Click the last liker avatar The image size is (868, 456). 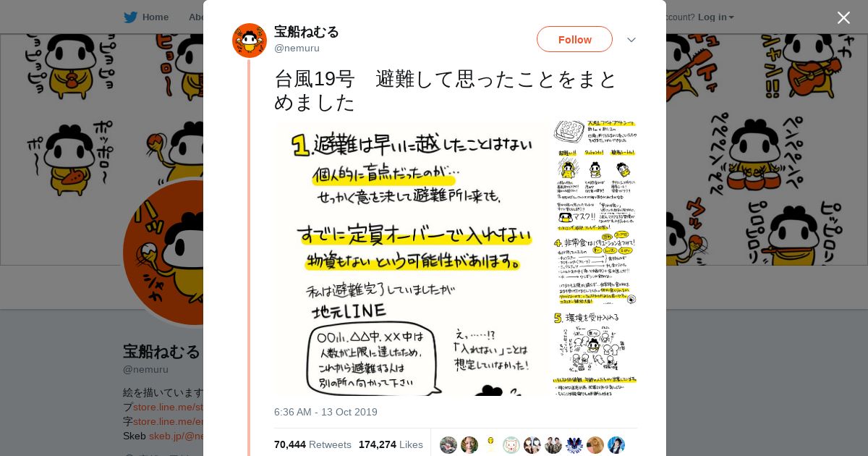tap(616, 445)
